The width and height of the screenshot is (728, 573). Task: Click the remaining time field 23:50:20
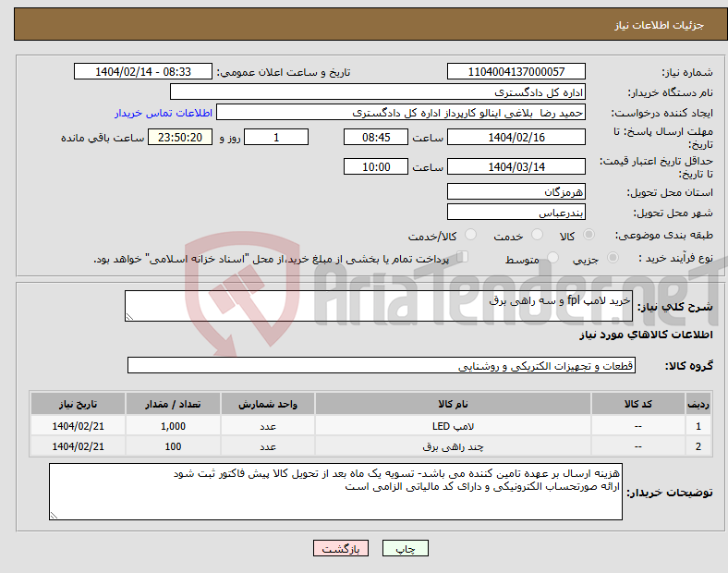180,137
